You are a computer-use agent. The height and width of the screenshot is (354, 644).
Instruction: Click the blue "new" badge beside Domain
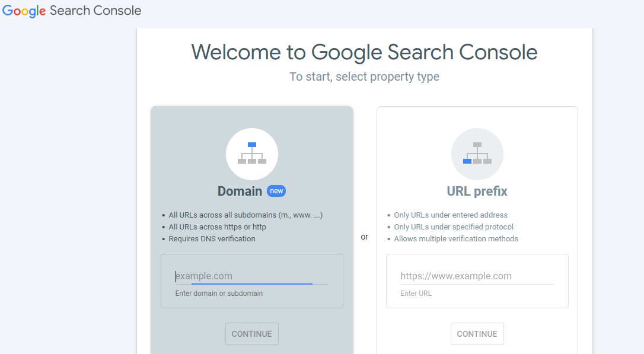coord(276,191)
